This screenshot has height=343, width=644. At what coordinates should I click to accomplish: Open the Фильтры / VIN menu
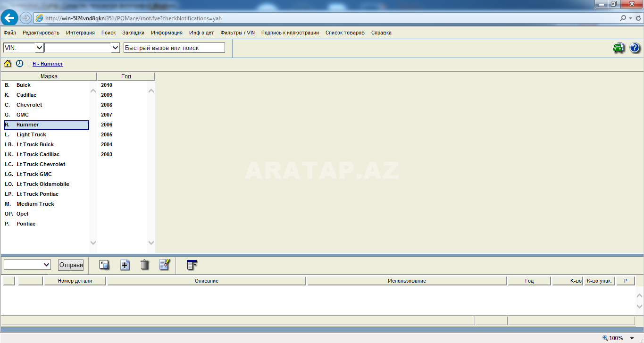tap(238, 33)
